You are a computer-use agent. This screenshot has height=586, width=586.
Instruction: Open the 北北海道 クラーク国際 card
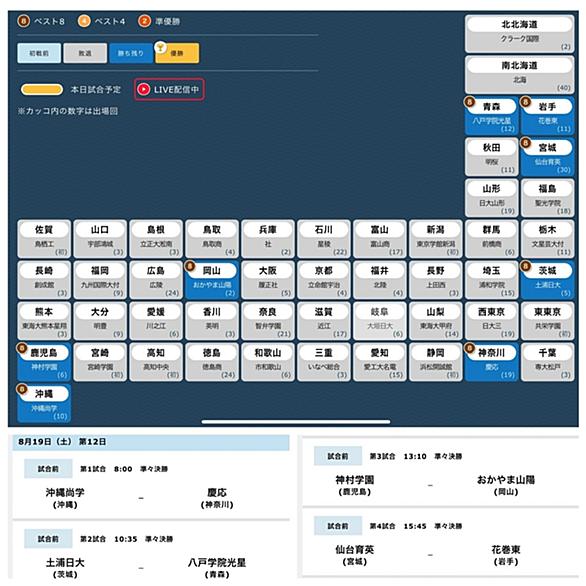[519, 34]
